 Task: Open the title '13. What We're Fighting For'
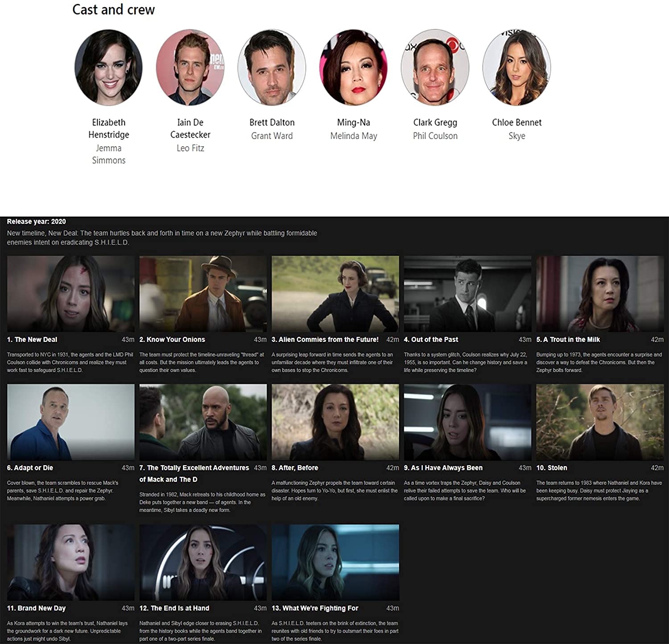[x=315, y=608]
